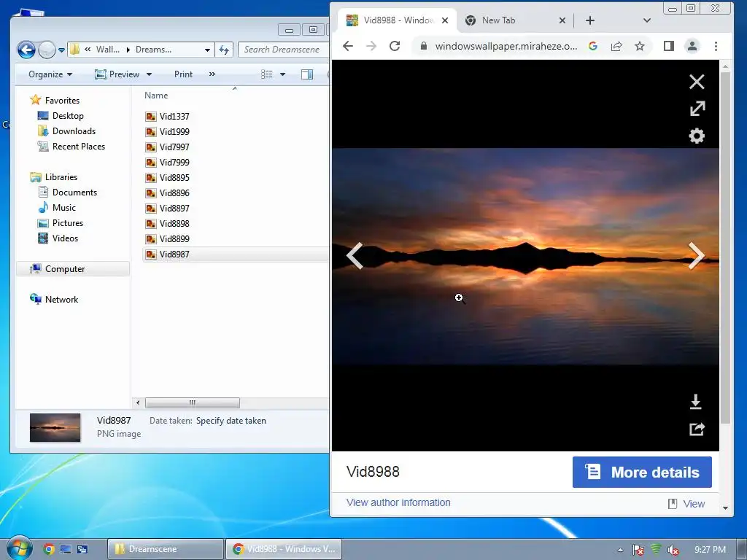Change the Explorer view icon
Viewport: 747px width, 560px height.
(x=267, y=74)
